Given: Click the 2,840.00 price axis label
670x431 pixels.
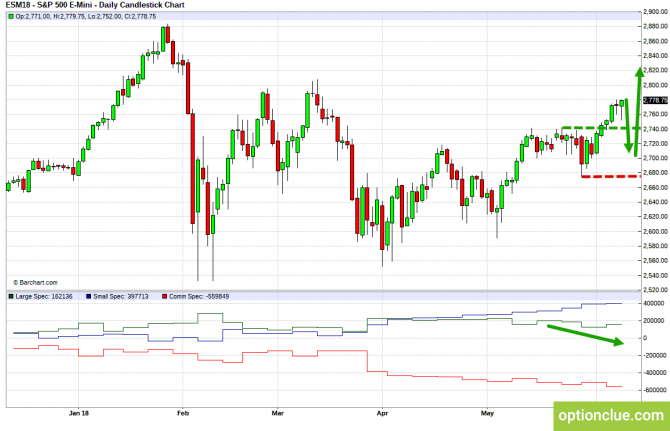Looking at the screenshot, I should [655, 56].
